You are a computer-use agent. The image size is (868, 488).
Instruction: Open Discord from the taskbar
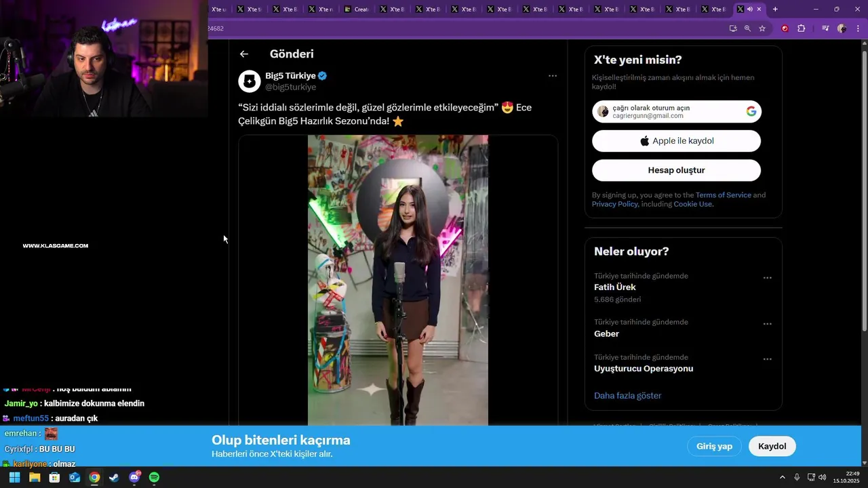coord(134,477)
